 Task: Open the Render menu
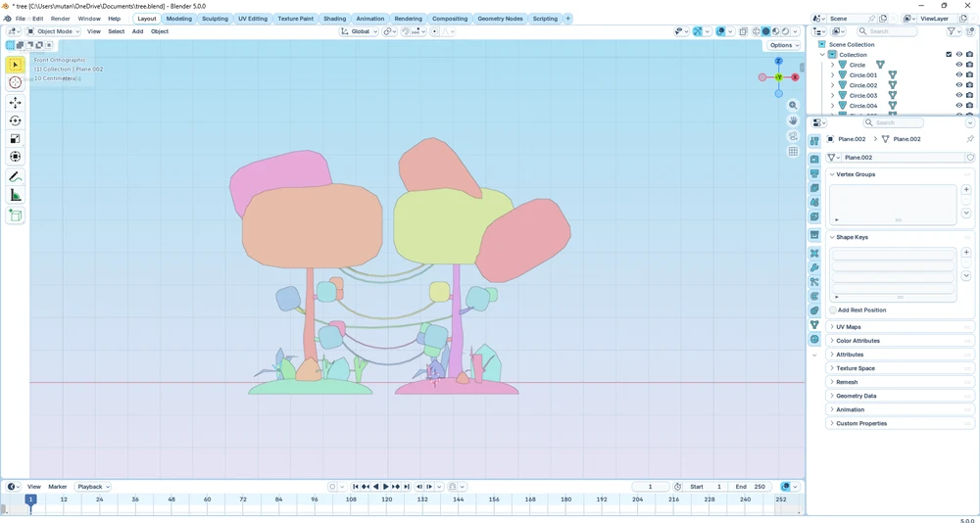[x=60, y=19]
